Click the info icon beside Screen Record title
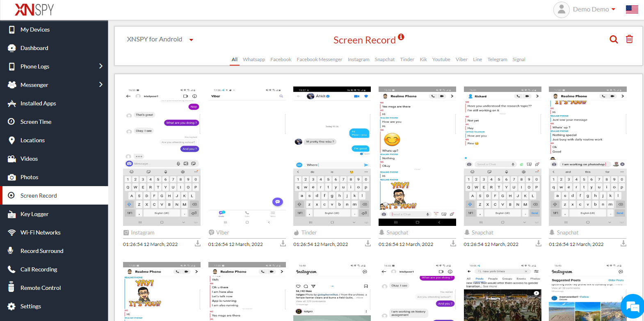 point(401,36)
